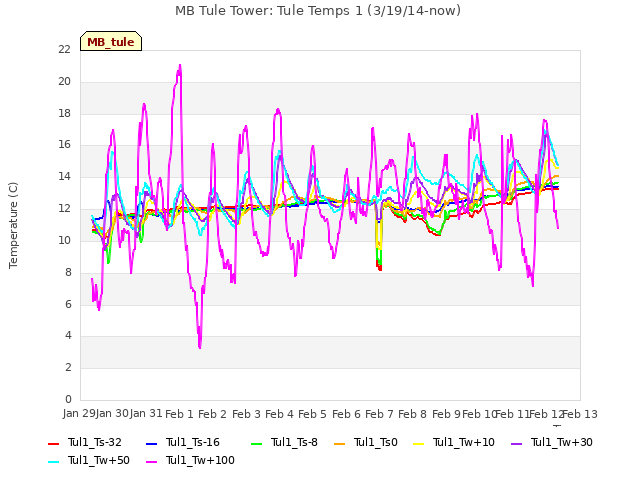Click the Feb 5 x-axis date
Viewport: 640px width, 480px height.
[312, 414]
